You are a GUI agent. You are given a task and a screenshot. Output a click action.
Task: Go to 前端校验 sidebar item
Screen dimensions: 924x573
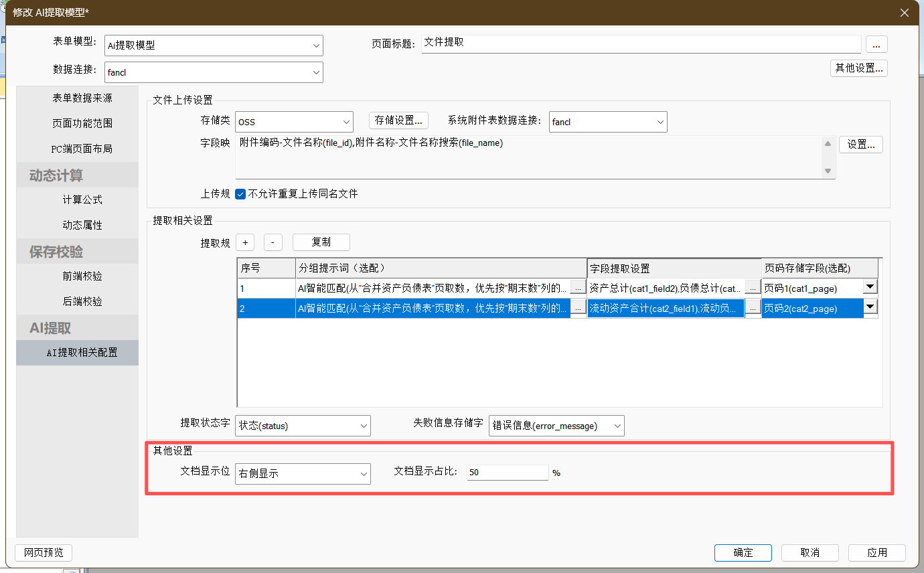[x=82, y=276]
